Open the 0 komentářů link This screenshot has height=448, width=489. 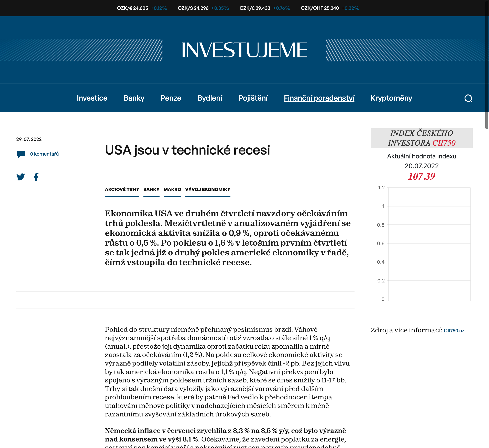coord(44,154)
